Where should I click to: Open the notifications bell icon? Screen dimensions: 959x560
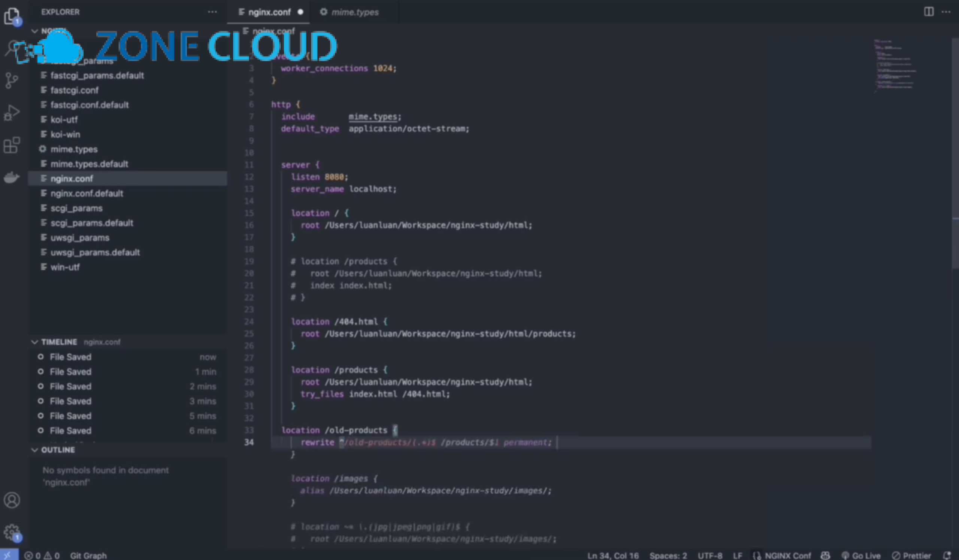948,556
